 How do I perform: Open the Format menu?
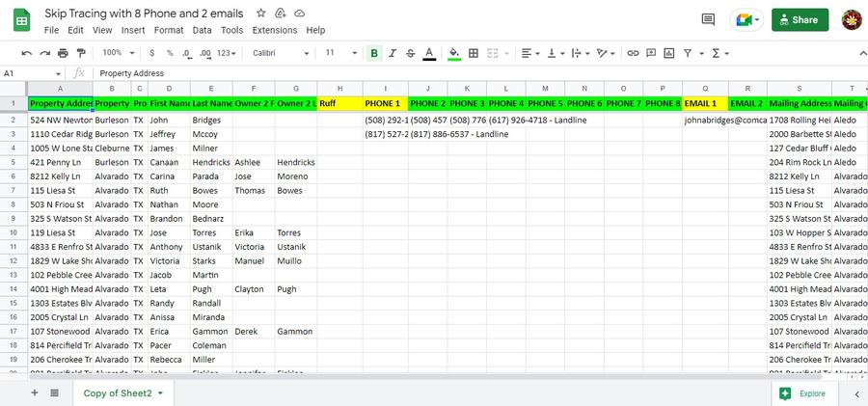click(169, 31)
